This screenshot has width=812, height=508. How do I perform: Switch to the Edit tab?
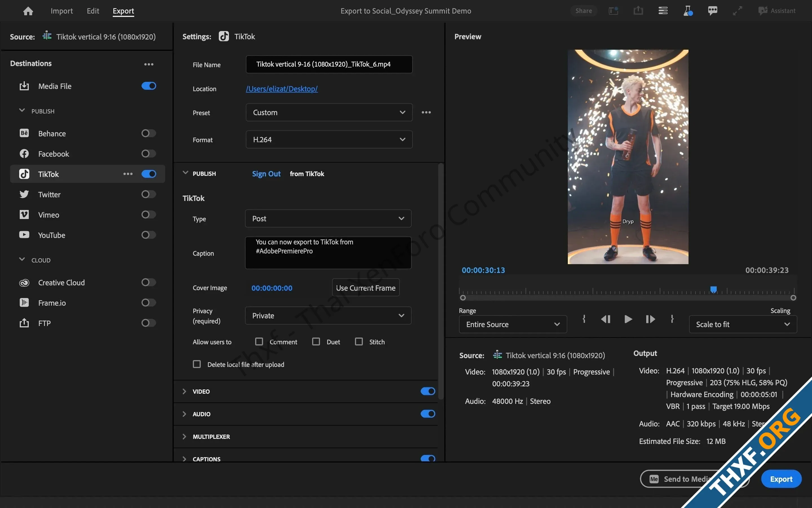pos(93,11)
